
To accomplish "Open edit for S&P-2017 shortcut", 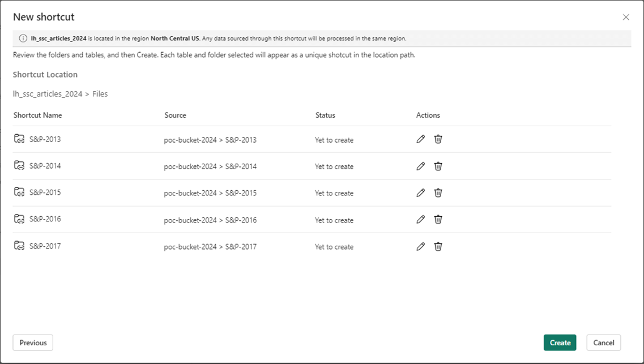I will 420,246.
